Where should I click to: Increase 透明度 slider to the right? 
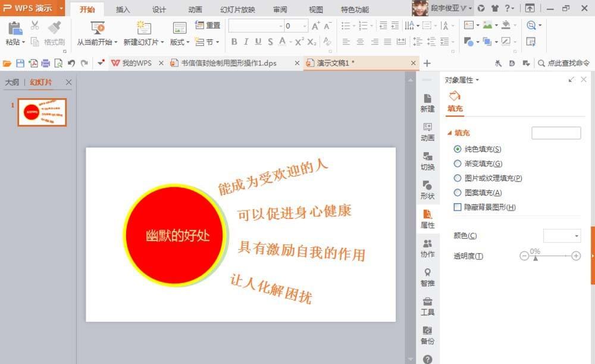point(575,256)
